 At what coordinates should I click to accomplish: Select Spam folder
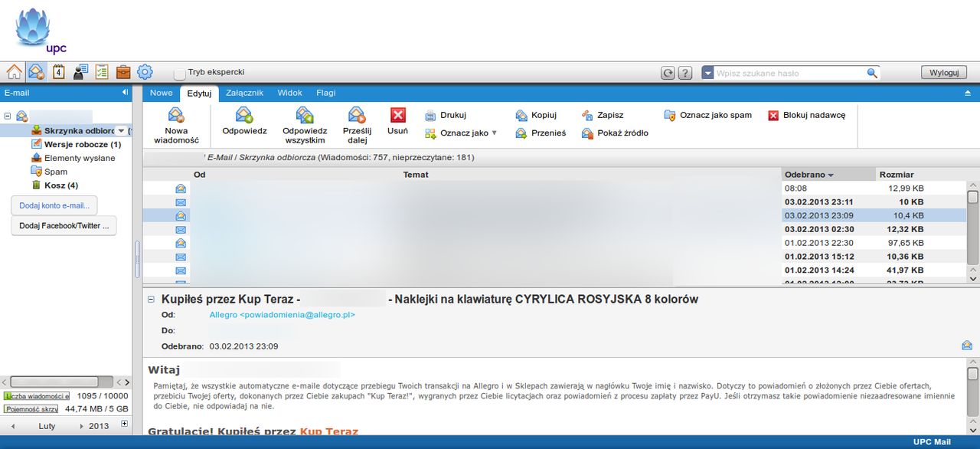pos(50,172)
